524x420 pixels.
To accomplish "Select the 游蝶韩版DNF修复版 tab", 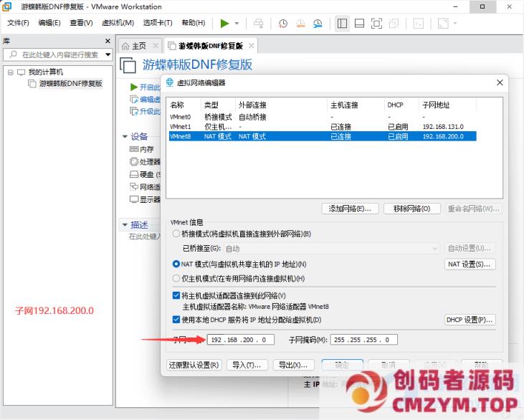I will (x=211, y=46).
